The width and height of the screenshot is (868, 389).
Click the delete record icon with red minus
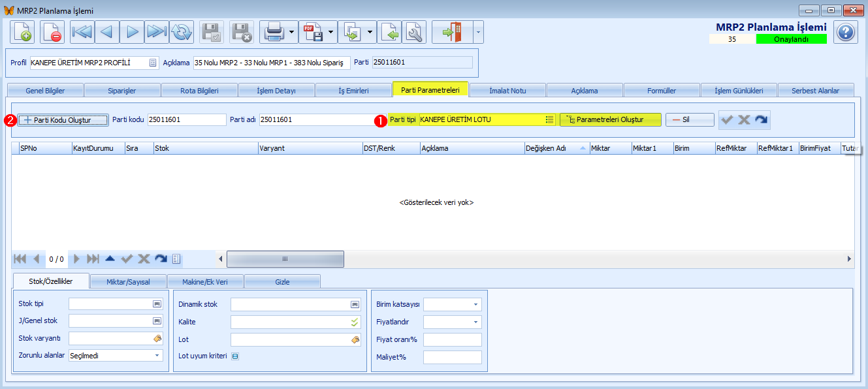pos(52,32)
